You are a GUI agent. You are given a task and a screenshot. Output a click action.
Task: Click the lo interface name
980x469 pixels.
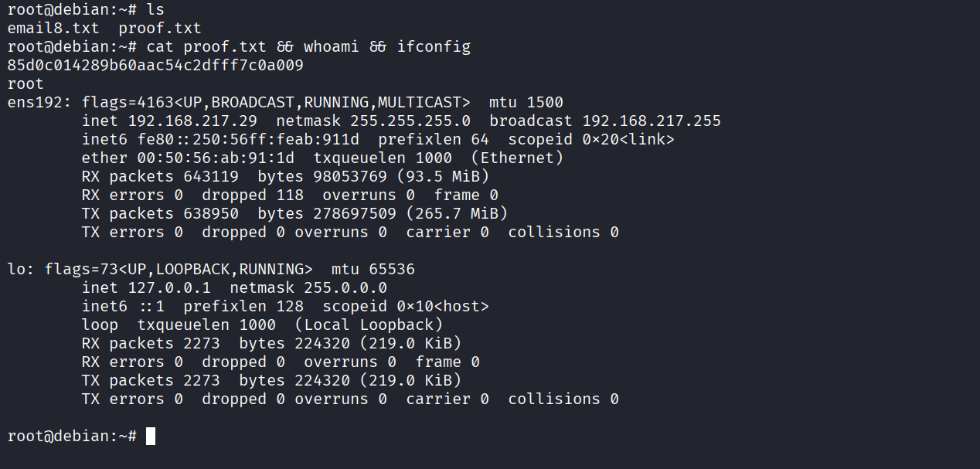[16, 270]
